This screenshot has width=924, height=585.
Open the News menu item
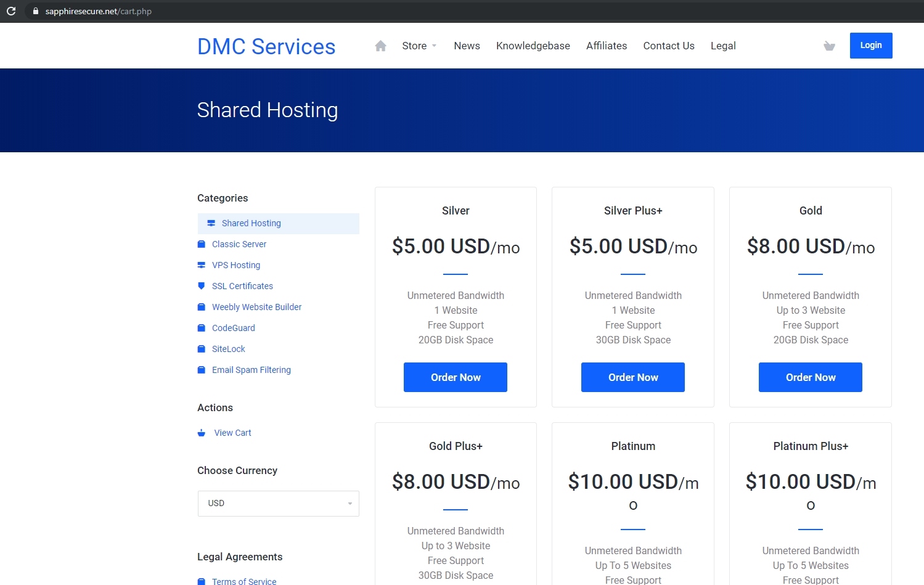[x=467, y=46]
